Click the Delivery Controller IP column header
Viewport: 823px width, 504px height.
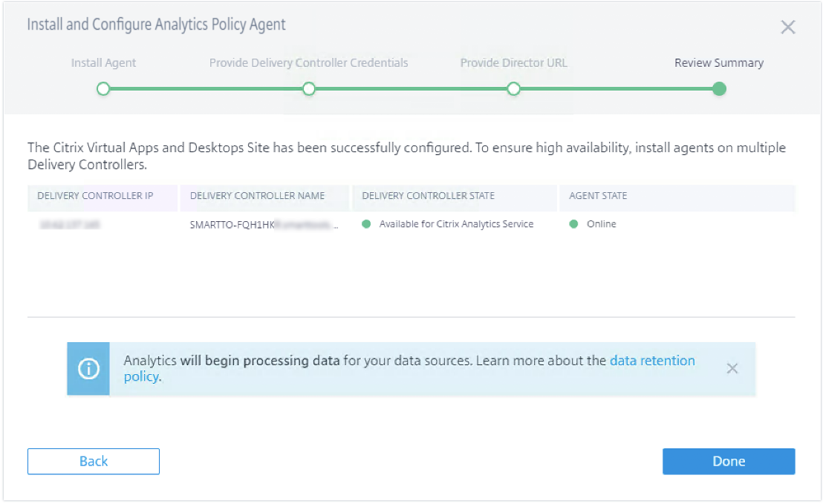tap(95, 196)
